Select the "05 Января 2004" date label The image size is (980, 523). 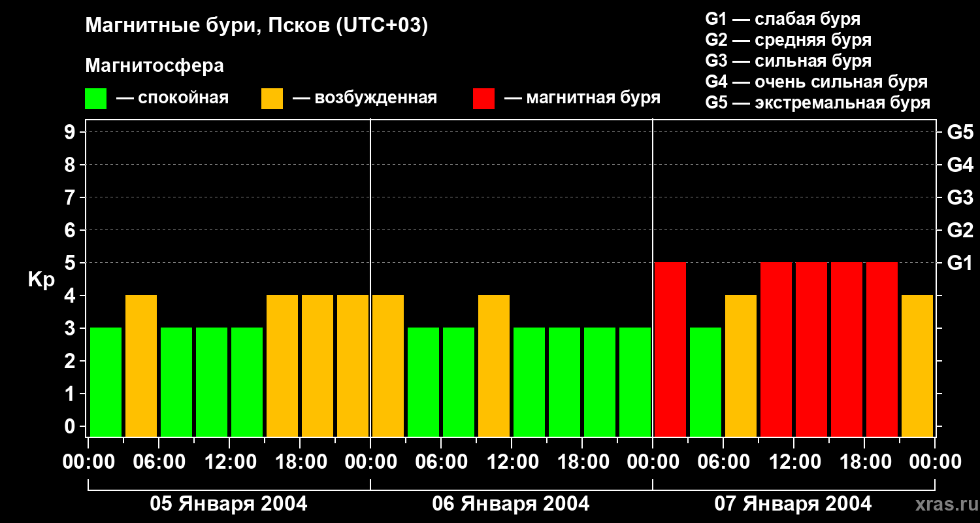click(229, 504)
